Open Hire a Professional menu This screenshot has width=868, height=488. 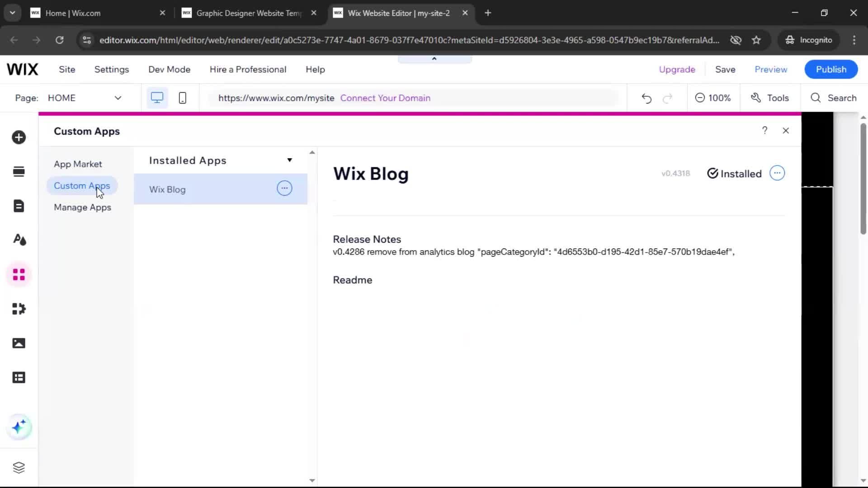pos(248,70)
